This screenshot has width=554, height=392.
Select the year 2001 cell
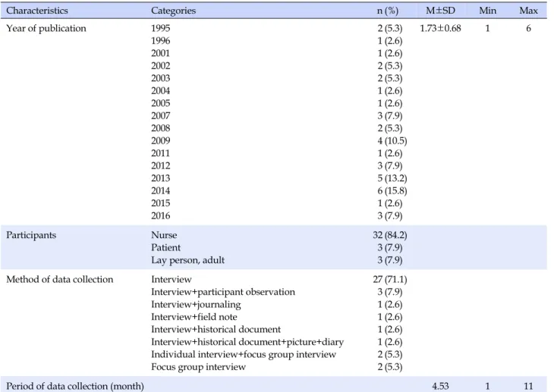click(x=160, y=53)
